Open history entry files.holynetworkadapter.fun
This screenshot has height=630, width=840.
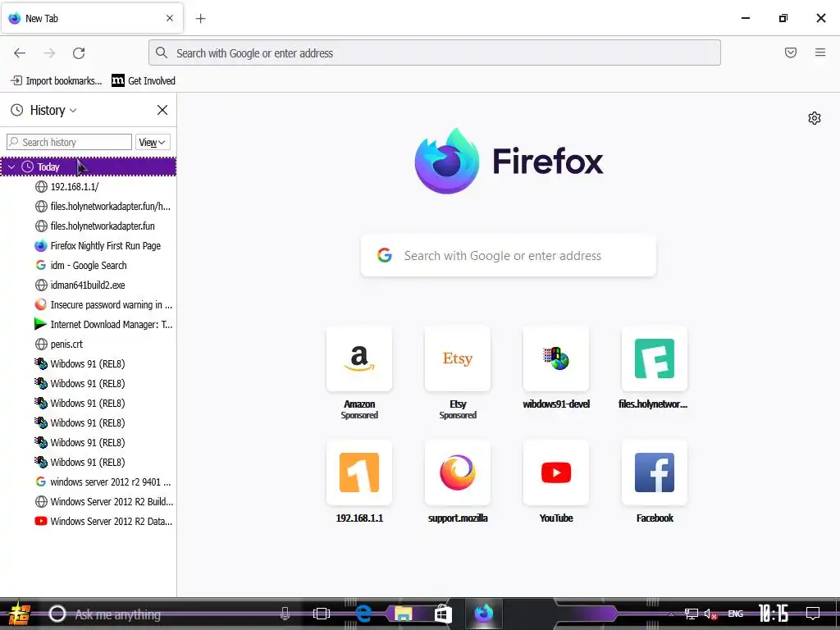click(x=89, y=226)
